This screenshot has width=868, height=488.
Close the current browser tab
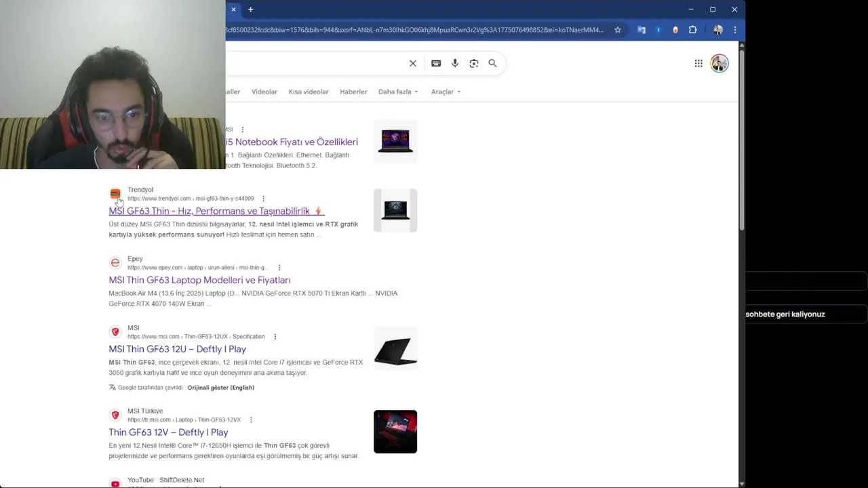click(233, 9)
